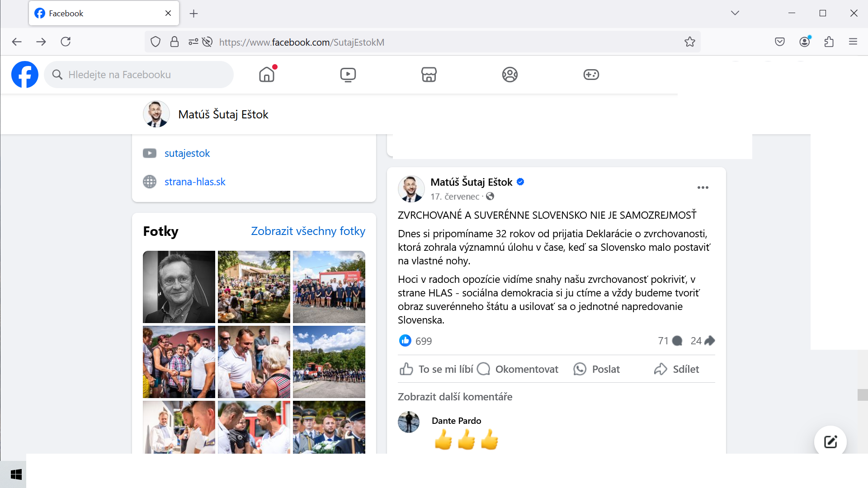868x488 pixels.
Task: Click the Facebook logo
Action: 25,75
